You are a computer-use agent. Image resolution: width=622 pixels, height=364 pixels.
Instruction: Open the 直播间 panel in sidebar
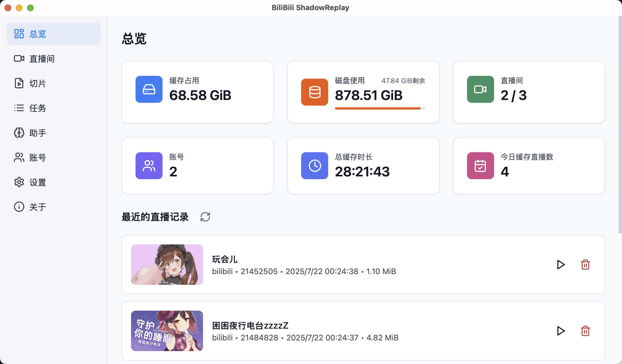pyautogui.click(x=42, y=58)
